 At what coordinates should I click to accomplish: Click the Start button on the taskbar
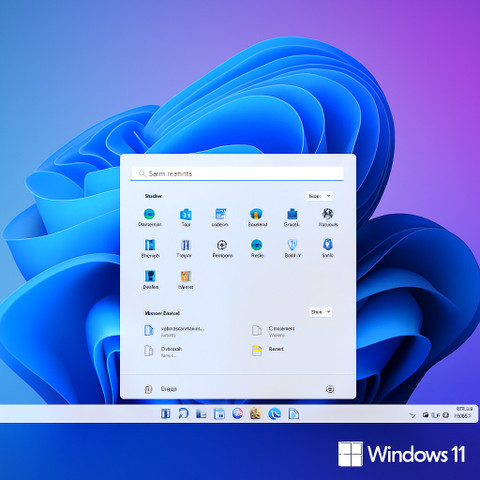(x=165, y=414)
